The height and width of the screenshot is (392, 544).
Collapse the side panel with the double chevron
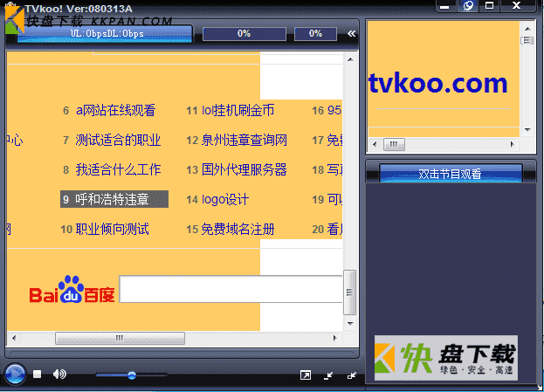click(x=351, y=33)
